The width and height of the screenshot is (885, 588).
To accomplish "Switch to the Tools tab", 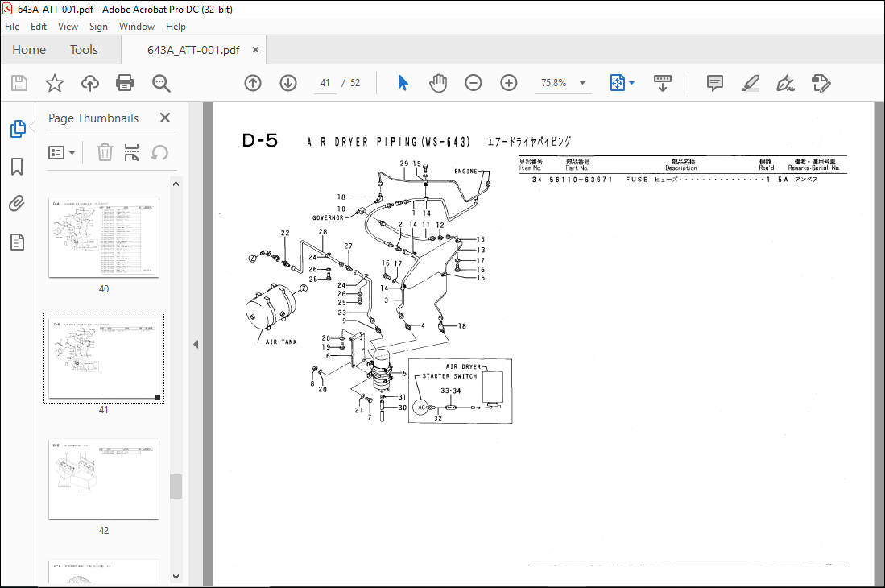I will 84,50.
